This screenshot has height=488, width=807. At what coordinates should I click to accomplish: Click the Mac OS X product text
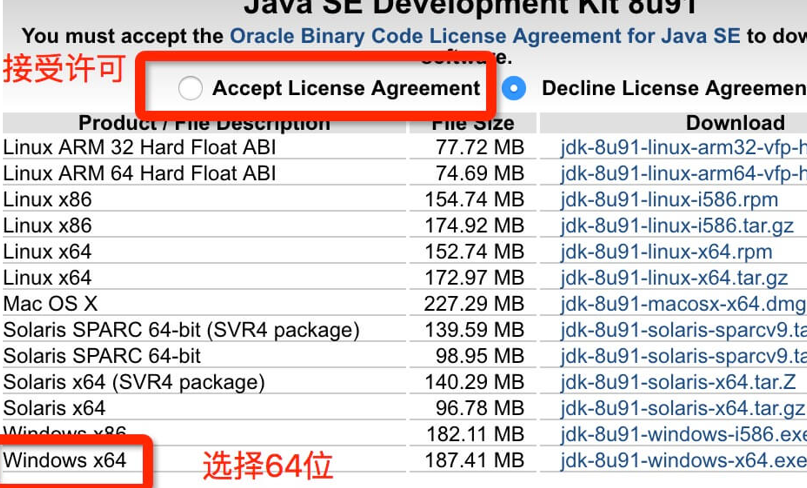tap(50, 304)
